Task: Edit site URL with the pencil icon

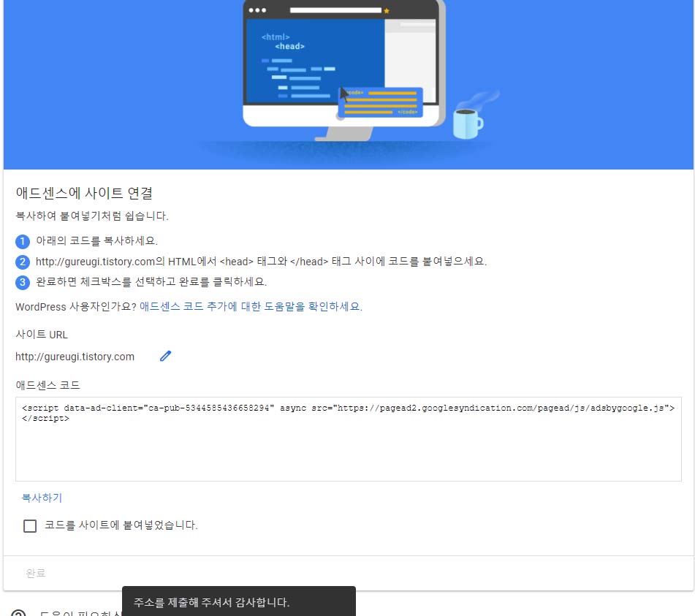Action: 165,356
